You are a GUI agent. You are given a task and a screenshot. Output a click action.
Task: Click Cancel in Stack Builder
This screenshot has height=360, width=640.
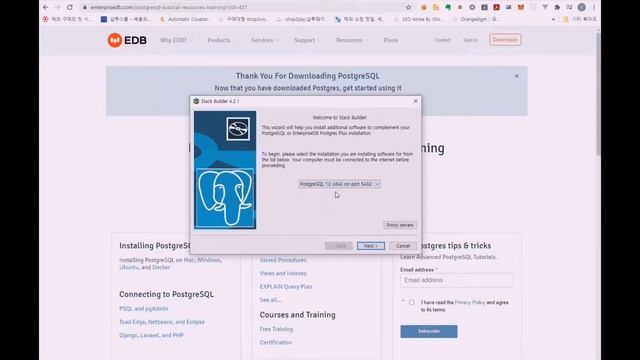click(403, 246)
